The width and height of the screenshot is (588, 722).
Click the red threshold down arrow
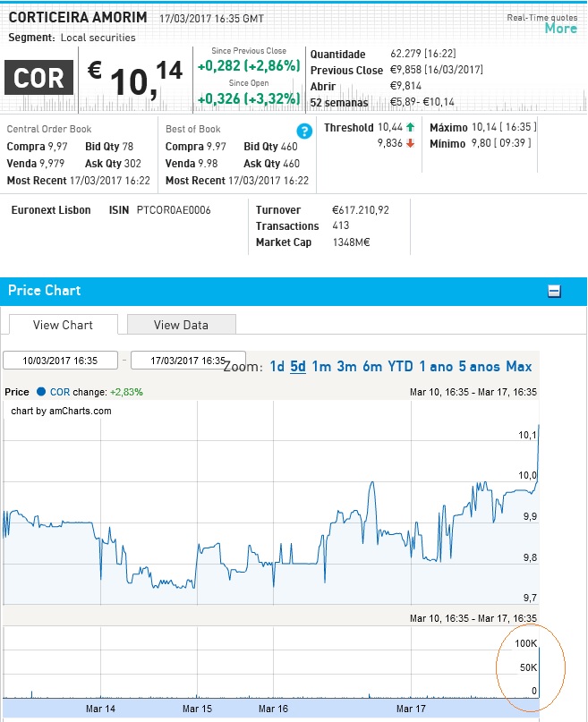tap(410, 143)
